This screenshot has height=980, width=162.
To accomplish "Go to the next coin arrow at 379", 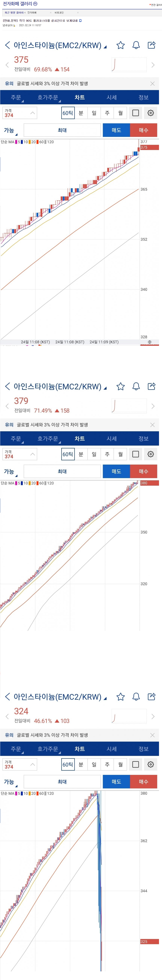I will click(153, 406).
